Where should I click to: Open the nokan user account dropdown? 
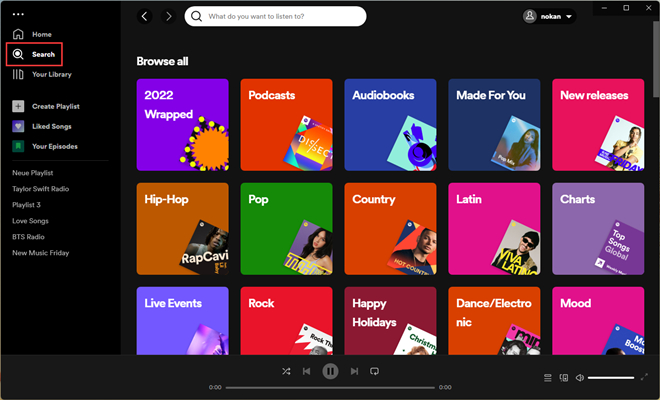549,16
